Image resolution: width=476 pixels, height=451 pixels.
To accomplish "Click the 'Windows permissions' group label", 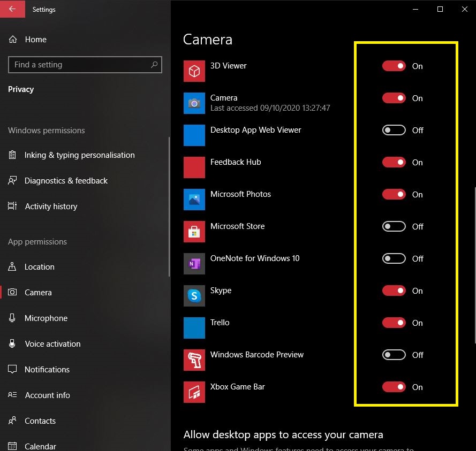I will coord(47,131).
